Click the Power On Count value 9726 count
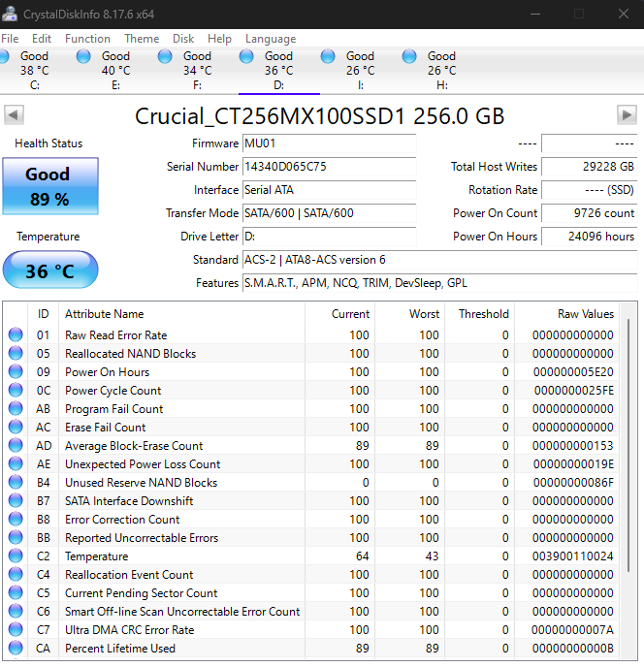 click(x=590, y=213)
